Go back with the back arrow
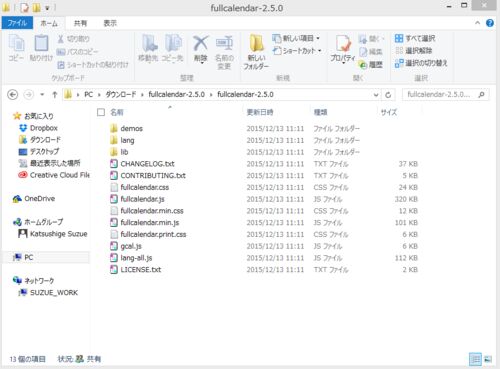Screen dimensions: 500x369 pos(13,95)
